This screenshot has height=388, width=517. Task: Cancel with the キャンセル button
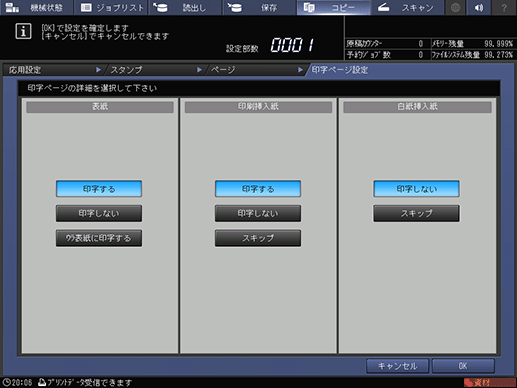(x=397, y=366)
